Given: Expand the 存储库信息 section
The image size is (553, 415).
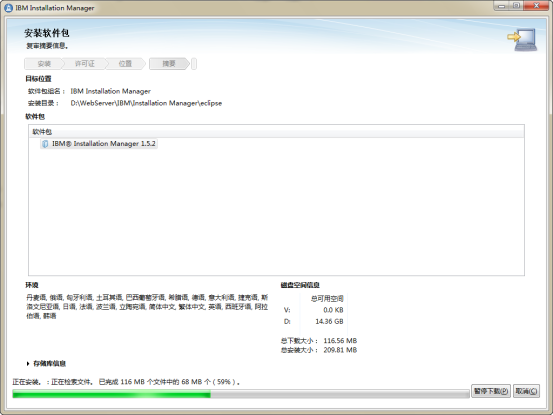Looking at the screenshot, I should [28, 364].
